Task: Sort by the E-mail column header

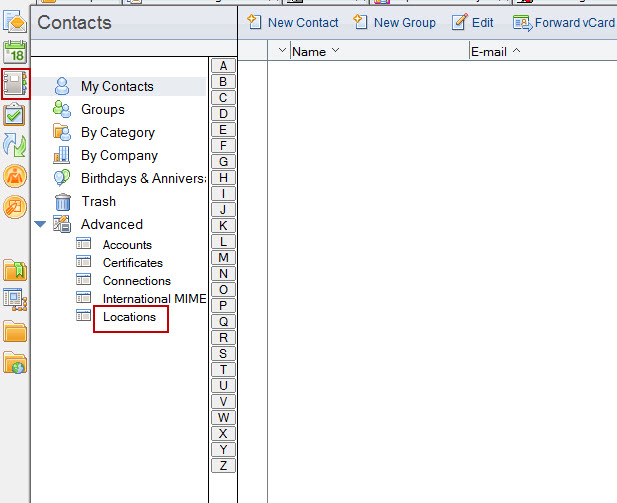Action: point(496,51)
